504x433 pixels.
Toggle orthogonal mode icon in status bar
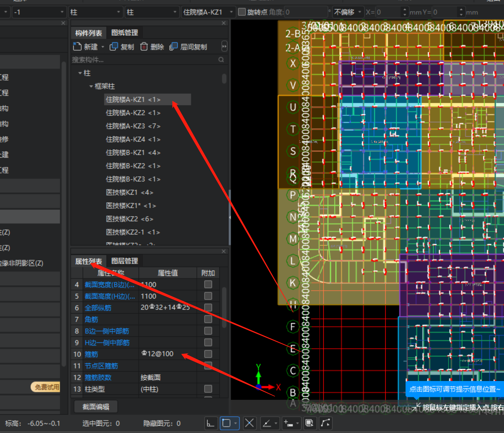coord(211,423)
